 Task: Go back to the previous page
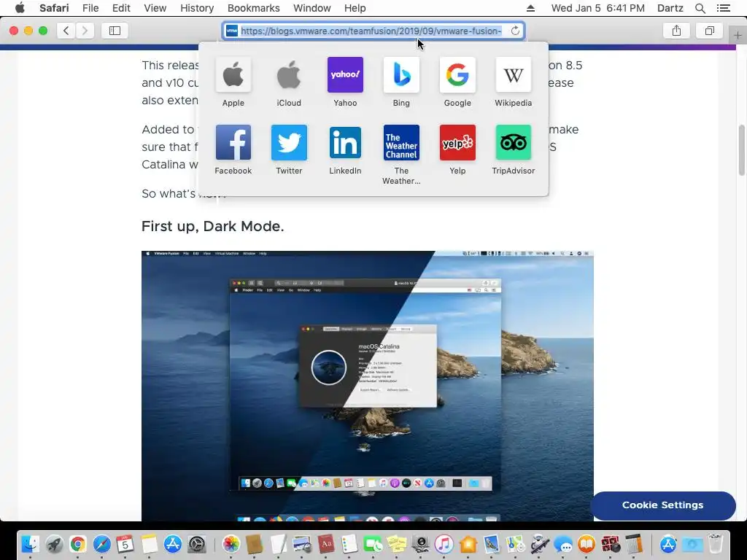pyautogui.click(x=66, y=31)
